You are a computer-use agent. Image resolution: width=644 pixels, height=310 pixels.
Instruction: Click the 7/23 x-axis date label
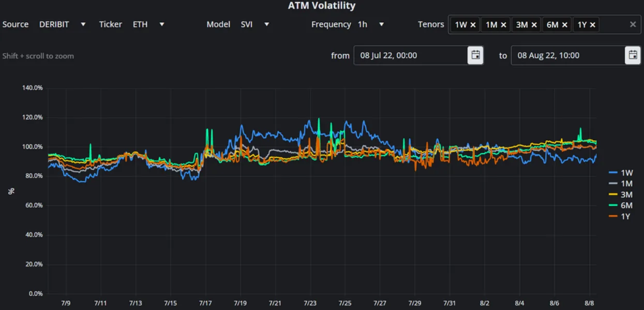coord(310,303)
